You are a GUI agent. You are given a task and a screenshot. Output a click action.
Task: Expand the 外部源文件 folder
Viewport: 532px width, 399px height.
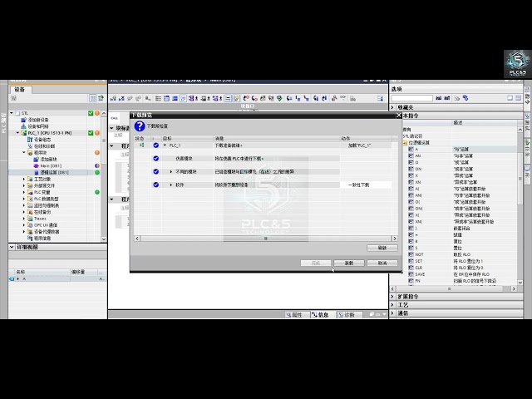tap(24, 185)
